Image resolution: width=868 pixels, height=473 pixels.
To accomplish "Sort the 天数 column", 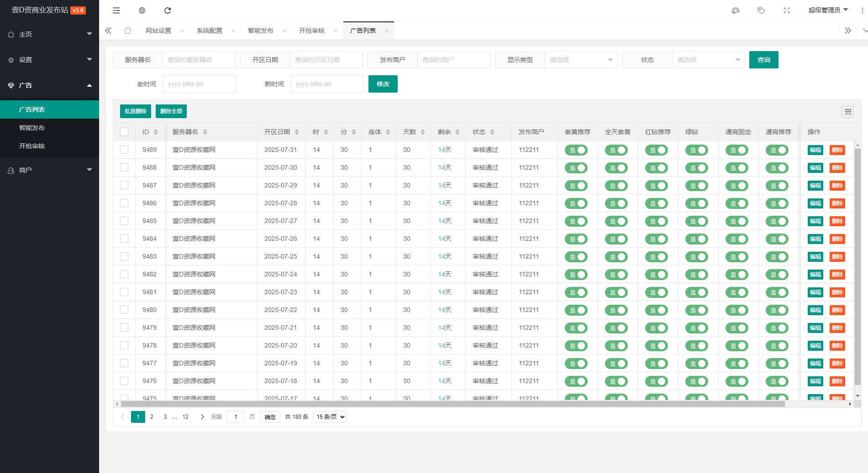I will (x=423, y=132).
